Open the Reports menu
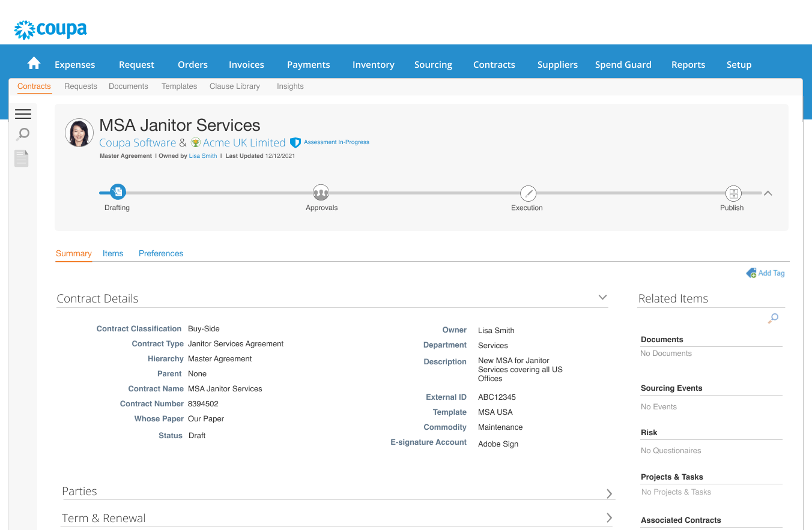The height and width of the screenshot is (530, 812). pyautogui.click(x=688, y=65)
